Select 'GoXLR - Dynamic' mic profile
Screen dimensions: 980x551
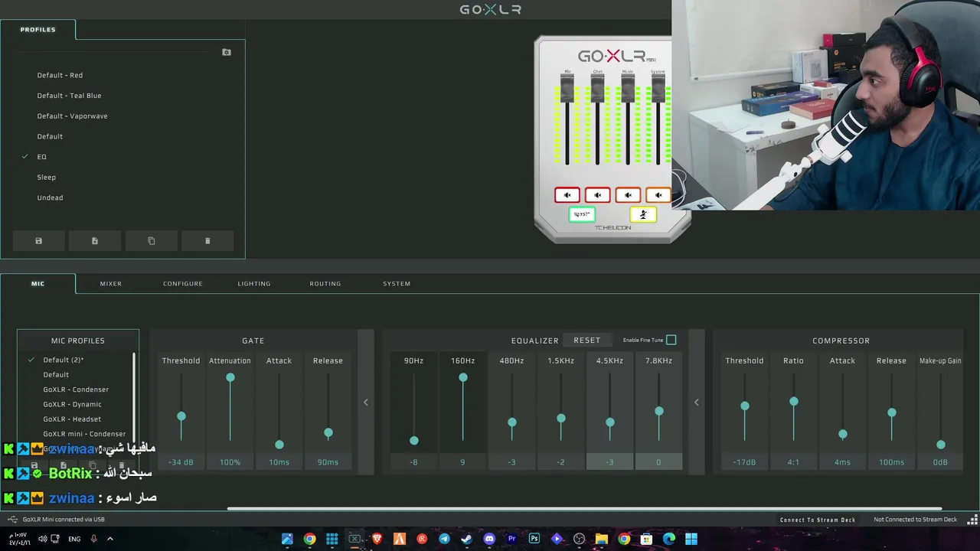click(72, 404)
